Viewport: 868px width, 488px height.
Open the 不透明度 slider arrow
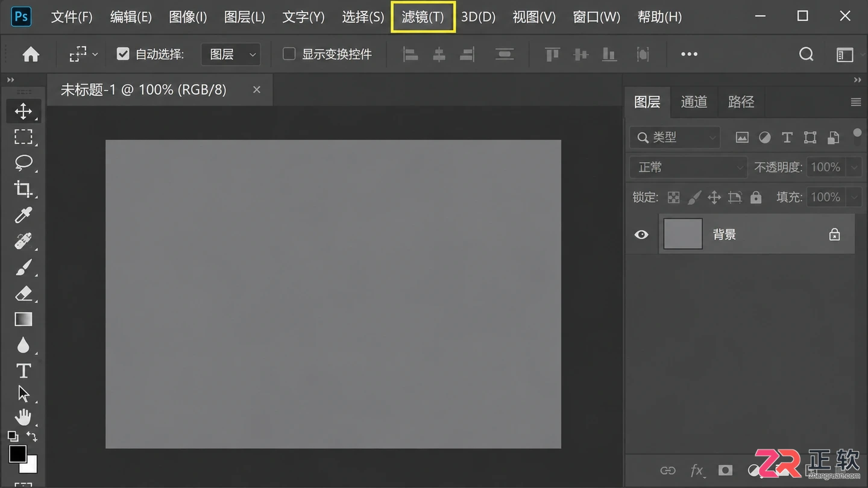tap(854, 167)
